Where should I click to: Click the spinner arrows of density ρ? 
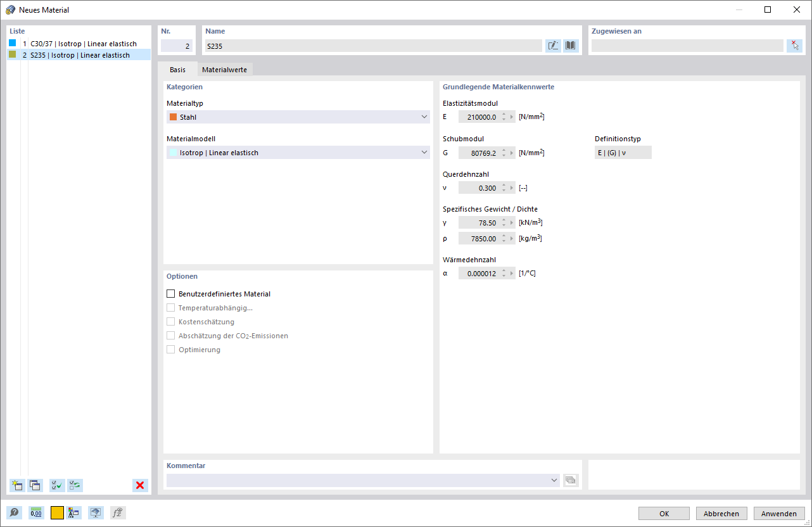pos(504,238)
